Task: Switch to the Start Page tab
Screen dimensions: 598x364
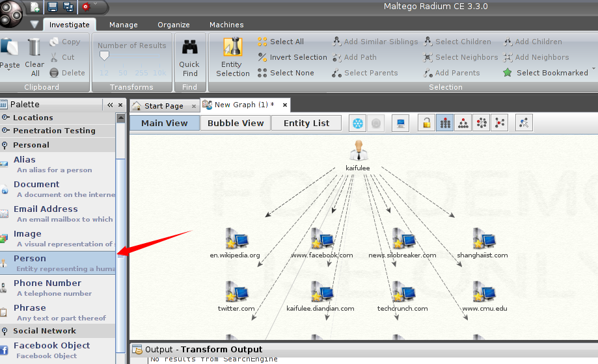Action: [163, 106]
